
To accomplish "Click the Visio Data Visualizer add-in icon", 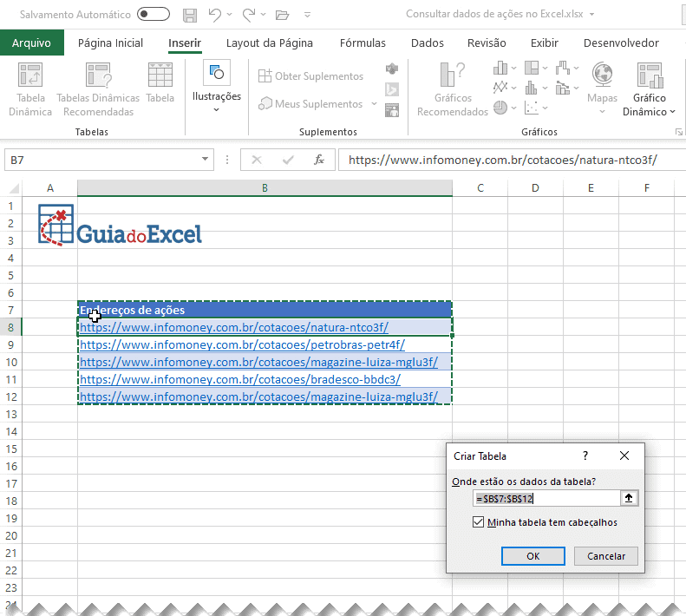I will [392, 69].
